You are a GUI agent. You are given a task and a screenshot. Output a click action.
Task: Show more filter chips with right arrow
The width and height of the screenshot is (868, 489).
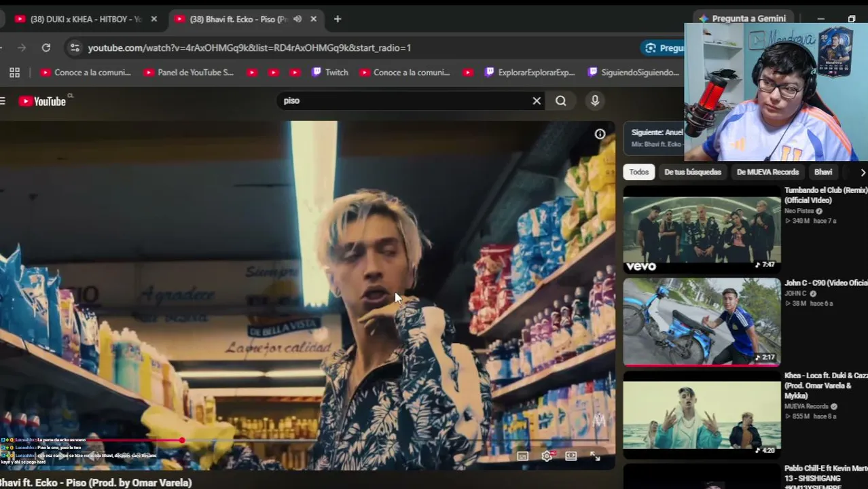tap(862, 173)
